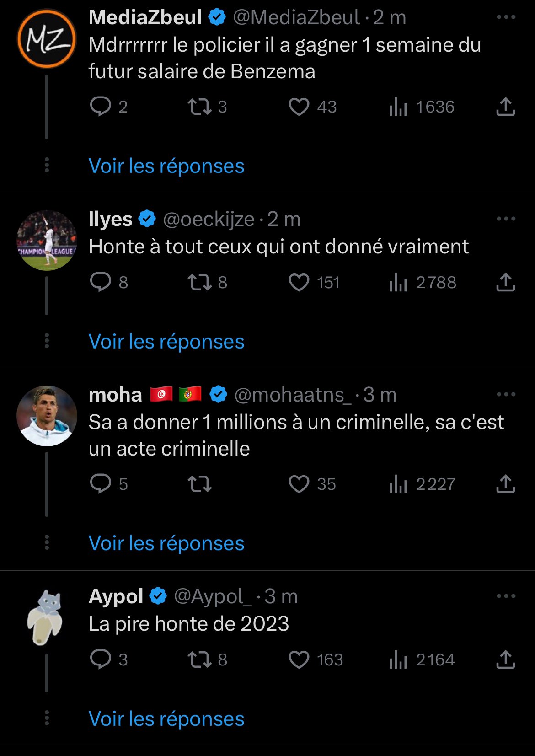This screenshot has width=535, height=756.
Task: Like Aypol's tweet about 2023
Action: (x=299, y=659)
